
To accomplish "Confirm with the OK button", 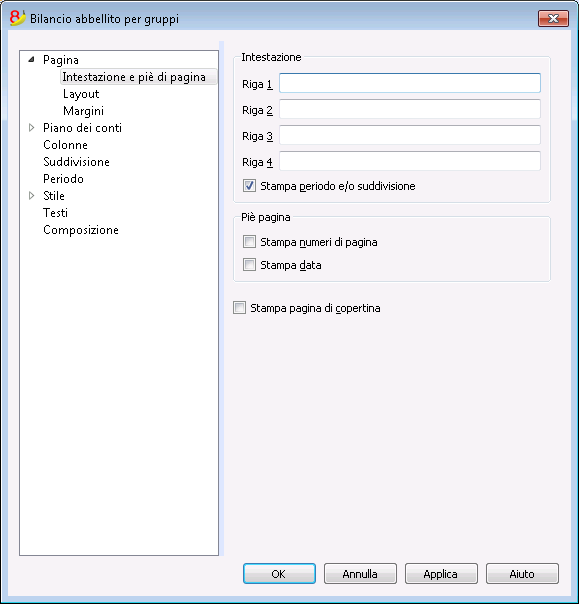I will coord(279,574).
